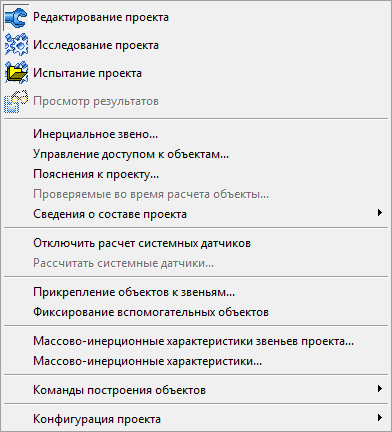This screenshot has width=392, height=432.
Task: Select the Исследование проекта text label
Action: tap(96, 45)
